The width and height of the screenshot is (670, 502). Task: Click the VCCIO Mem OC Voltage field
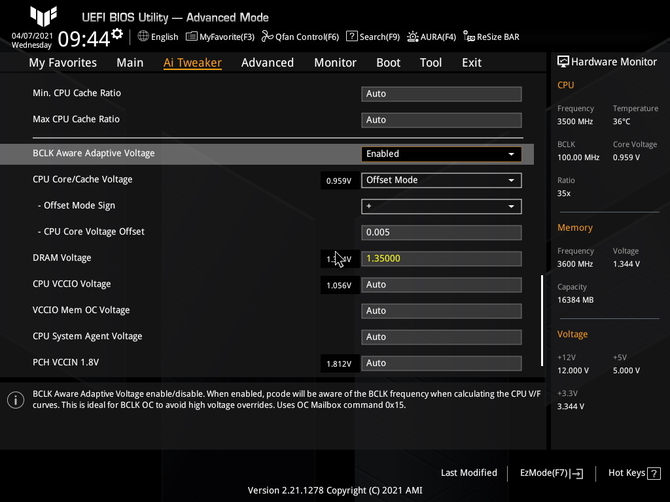(441, 311)
